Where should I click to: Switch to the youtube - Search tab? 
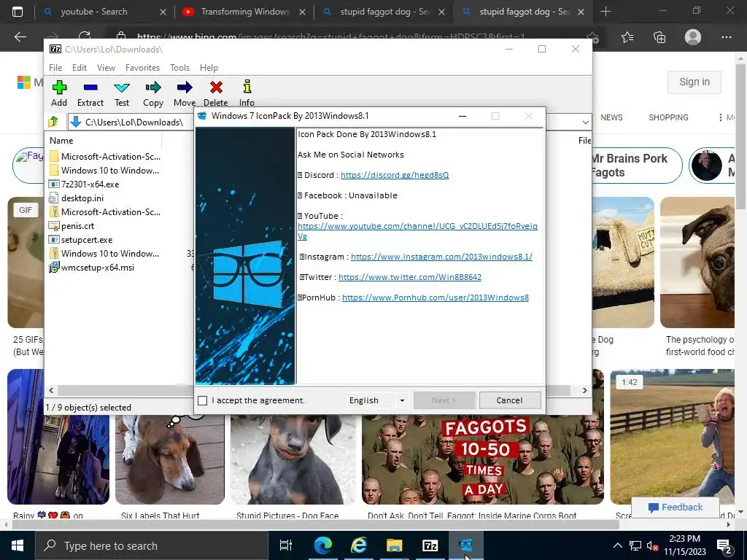click(x=94, y=12)
